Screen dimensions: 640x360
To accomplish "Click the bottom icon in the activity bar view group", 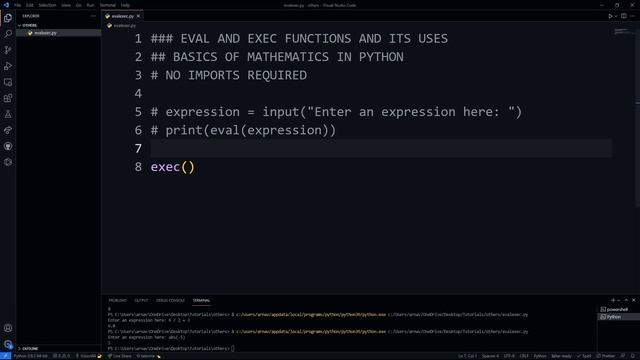I will click(8, 162).
